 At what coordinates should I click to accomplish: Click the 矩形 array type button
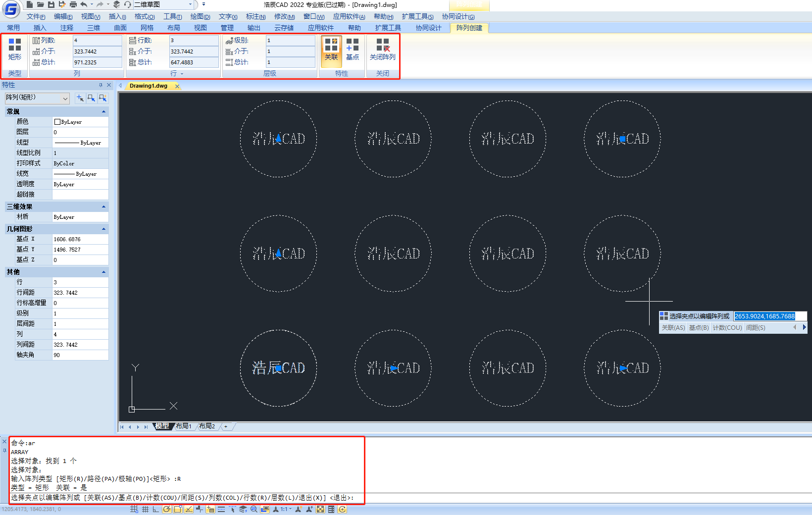(15, 50)
